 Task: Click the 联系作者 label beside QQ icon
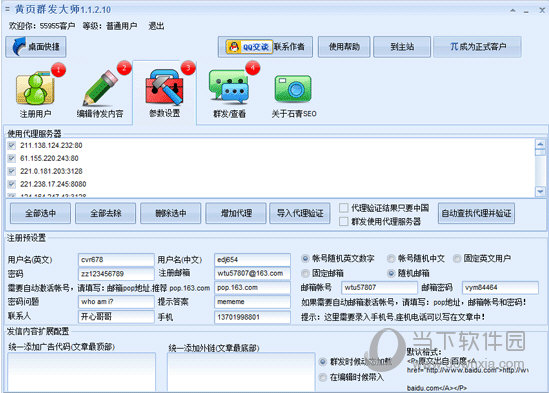289,47
